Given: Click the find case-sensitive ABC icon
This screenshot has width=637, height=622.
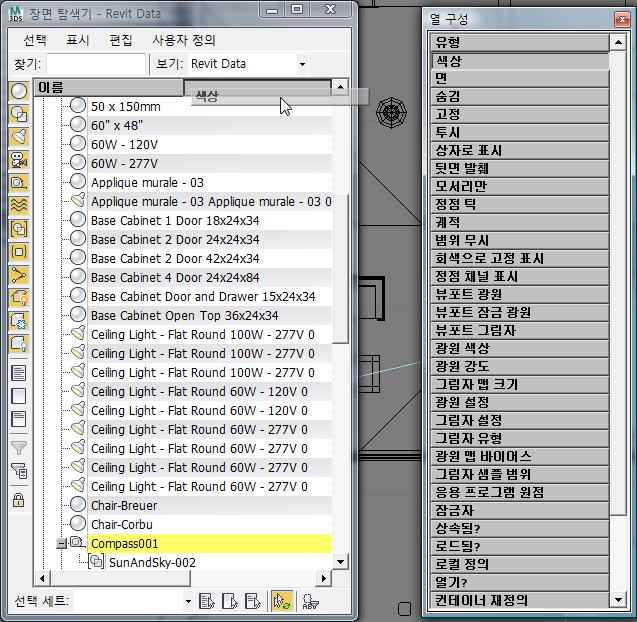Looking at the screenshot, I should pyautogui.click(x=310, y=602).
